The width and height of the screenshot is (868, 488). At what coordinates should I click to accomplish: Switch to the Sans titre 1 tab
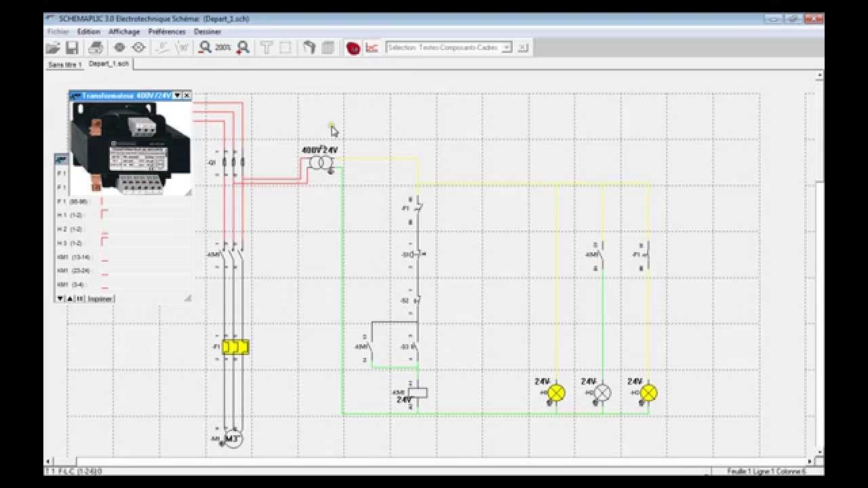(64, 64)
